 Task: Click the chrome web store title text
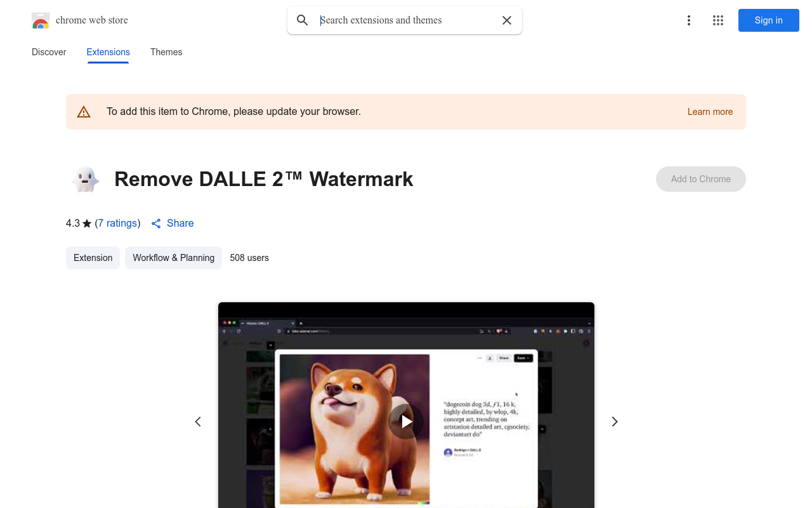(x=92, y=20)
